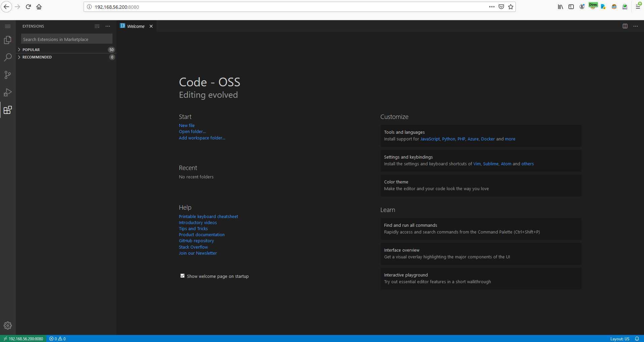This screenshot has height=342, width=644.
Task: Click the 'others' keybindings link
Action: tap(527, 164)
